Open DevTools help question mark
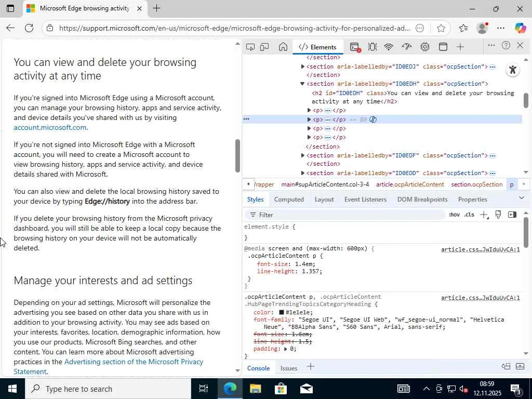Viewport: 532px width, 399px height. coord(506,46)
